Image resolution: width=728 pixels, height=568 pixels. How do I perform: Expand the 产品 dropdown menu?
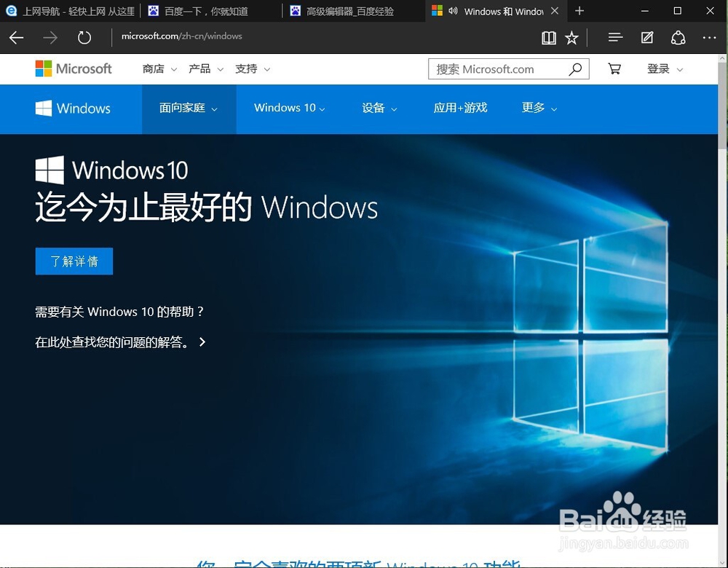tap(206, 68)
